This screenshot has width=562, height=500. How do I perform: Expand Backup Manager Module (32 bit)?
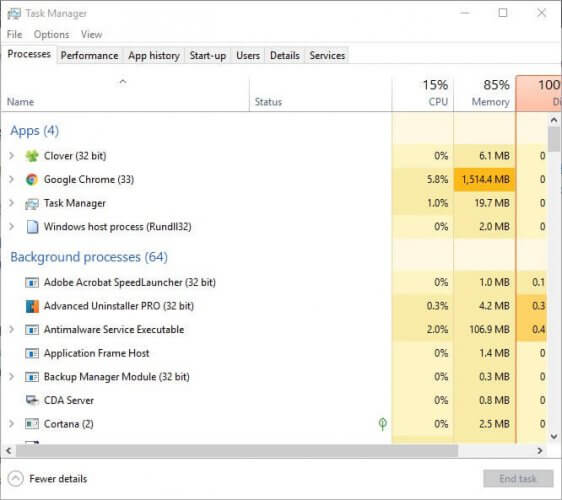pos(11,377)
